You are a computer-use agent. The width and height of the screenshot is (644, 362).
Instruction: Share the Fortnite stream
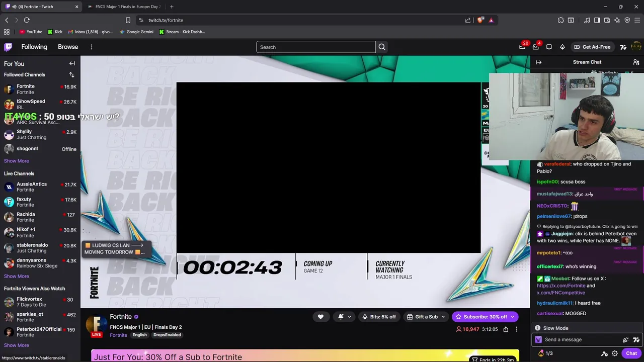(x=506, y=329)
